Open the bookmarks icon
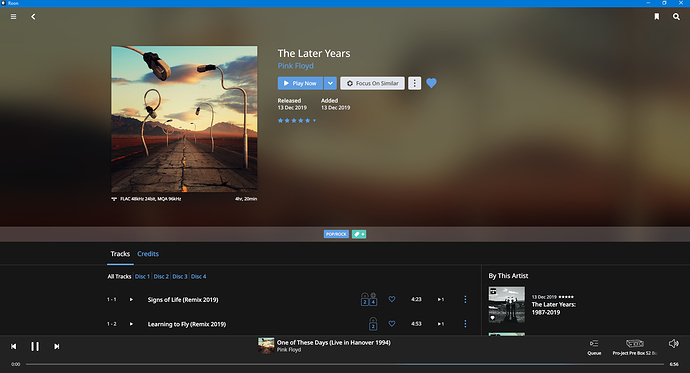Viewport: 690px width, 373px height. [x=657, y=17]
